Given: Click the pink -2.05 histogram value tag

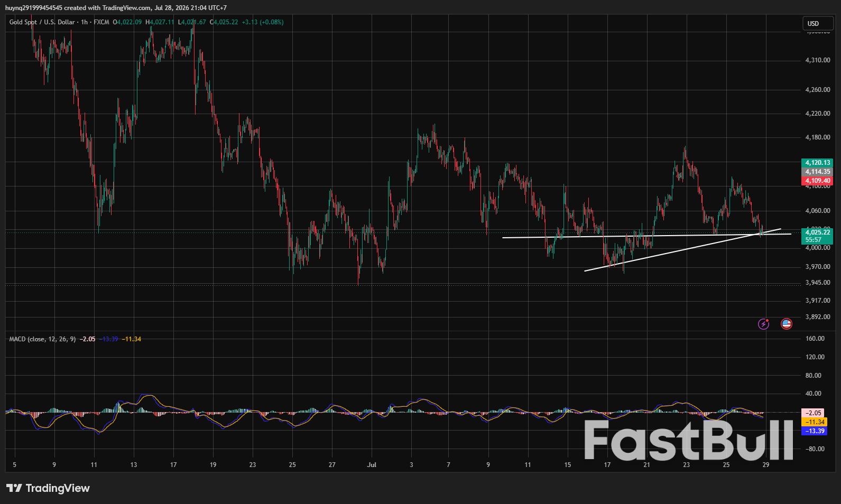Looking at the screenshot, I should coord(813,413).
